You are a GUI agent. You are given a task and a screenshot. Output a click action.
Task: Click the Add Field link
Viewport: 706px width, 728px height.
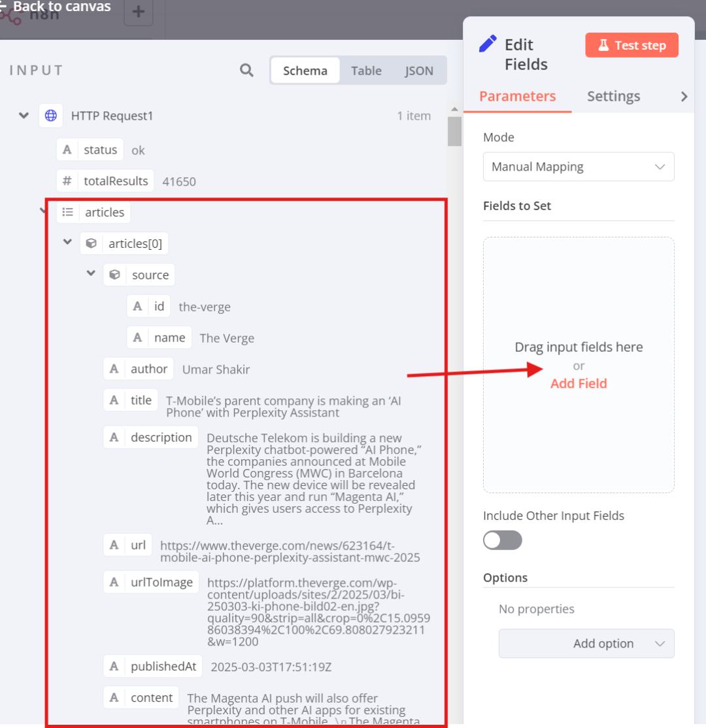[579, 383]
